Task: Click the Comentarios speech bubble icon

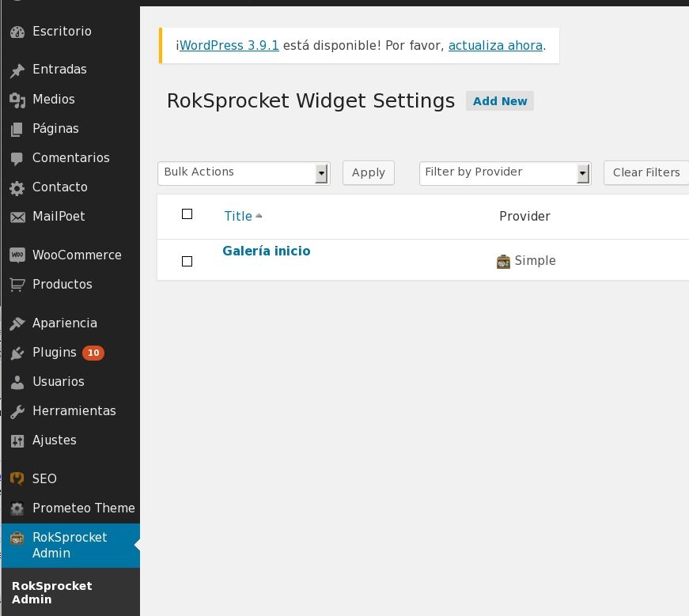Action: pos(17,159)
